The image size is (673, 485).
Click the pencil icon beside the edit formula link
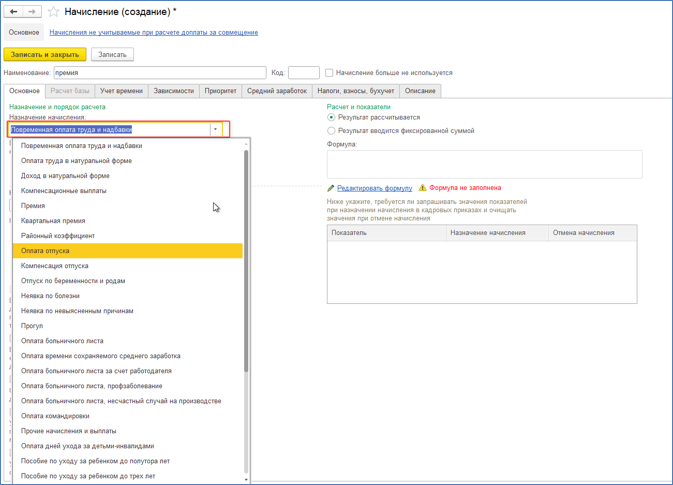pos(330,188)
